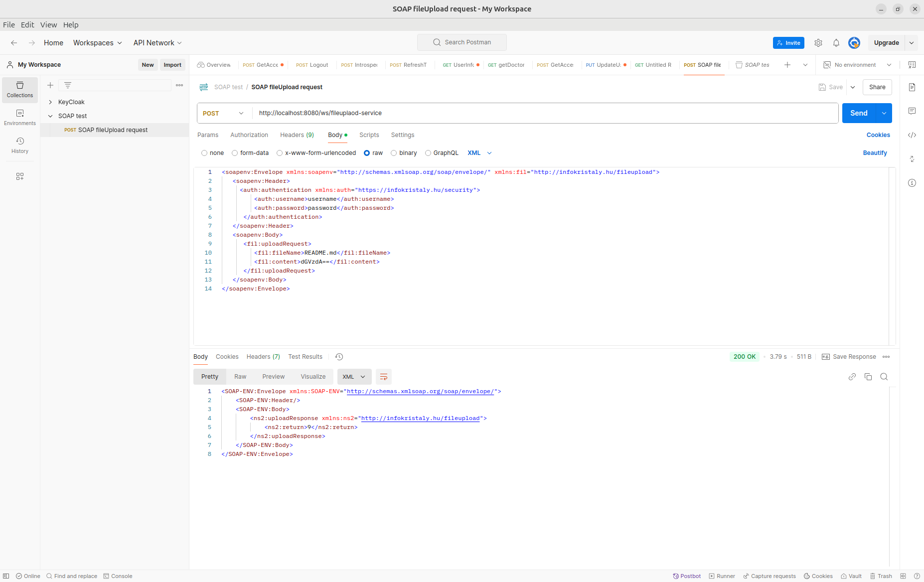Open the POST method dropdown
924x582 pixels.
224,113
